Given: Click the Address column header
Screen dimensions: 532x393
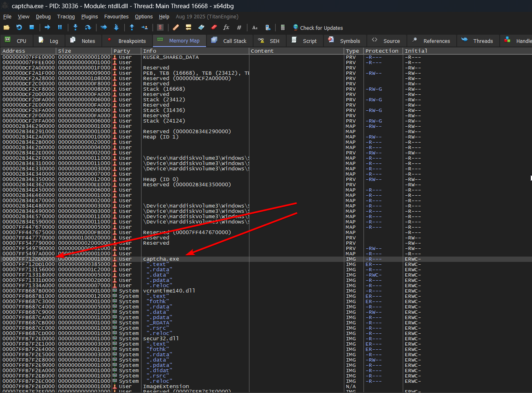Looking at the screenshot, I should pos(14,51).
